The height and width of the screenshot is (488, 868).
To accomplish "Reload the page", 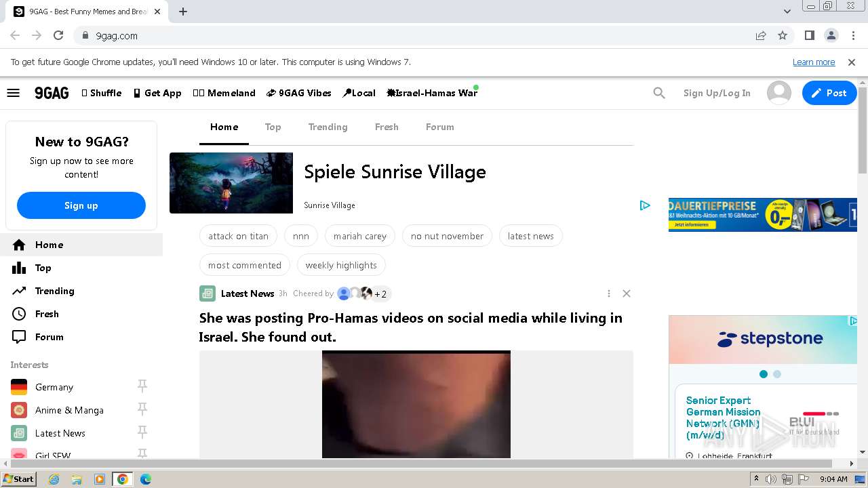I will (58, 36).
